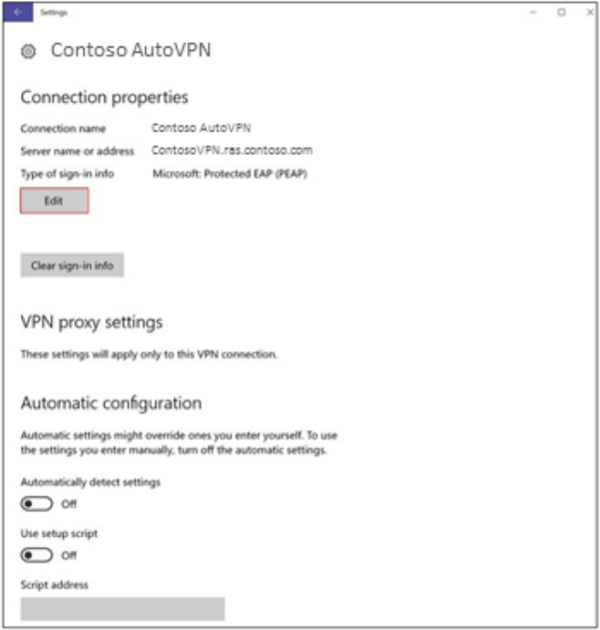The width and height of the screenshot is (600, 630).
Task: Maximize the Settings window
Action: tap(561, 12)
